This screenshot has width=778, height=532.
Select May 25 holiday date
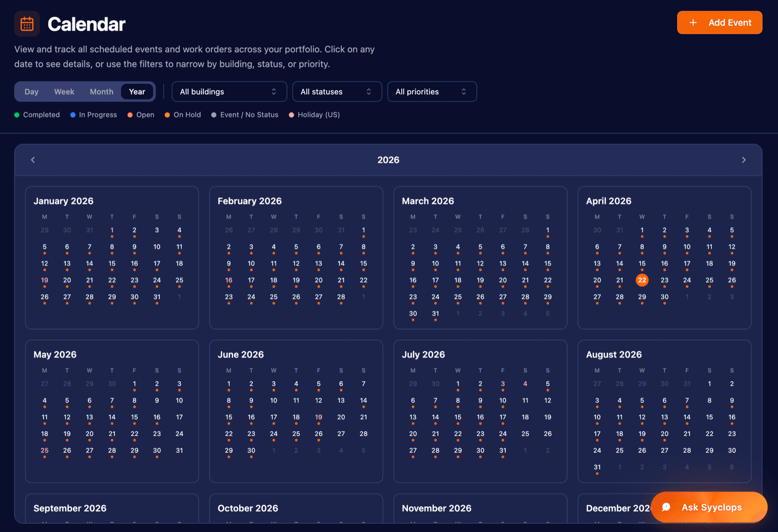click(x=45, y=451)
